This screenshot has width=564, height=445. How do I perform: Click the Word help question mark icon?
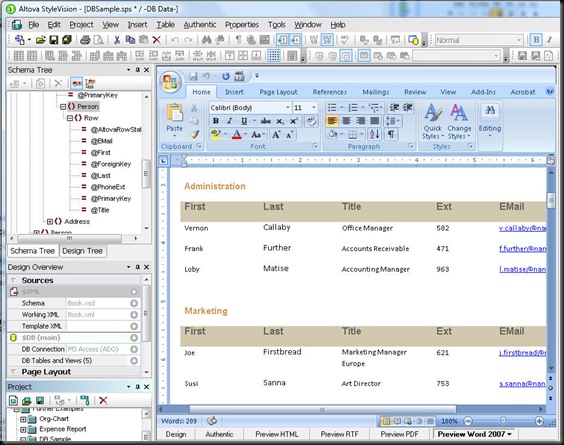click(550, 91)
